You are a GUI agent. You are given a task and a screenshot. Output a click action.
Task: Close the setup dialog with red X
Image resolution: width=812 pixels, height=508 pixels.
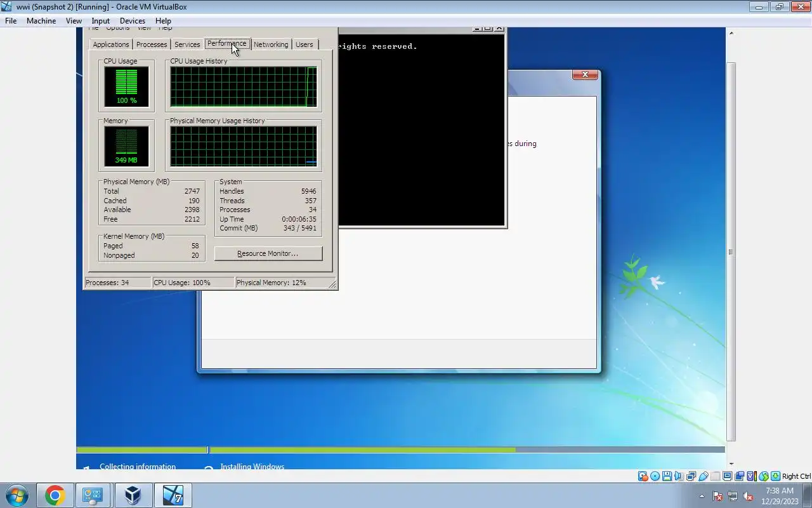click(585, 74)
